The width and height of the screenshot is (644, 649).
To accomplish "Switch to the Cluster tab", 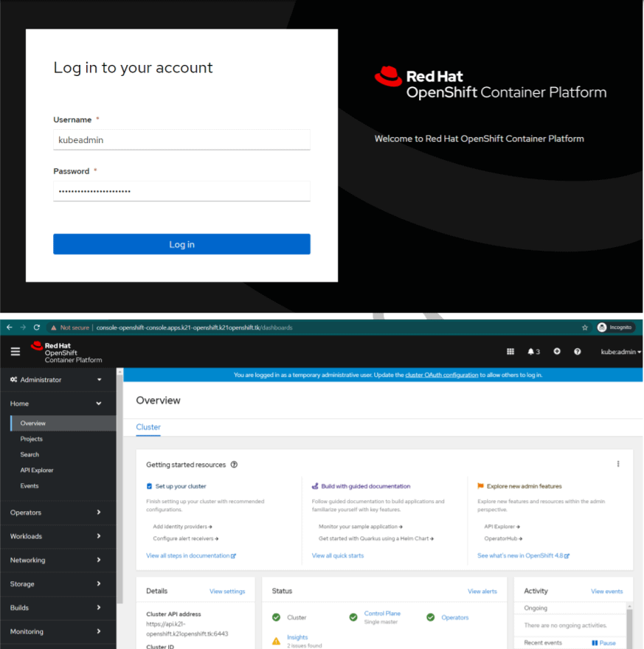I will (148, 427).
